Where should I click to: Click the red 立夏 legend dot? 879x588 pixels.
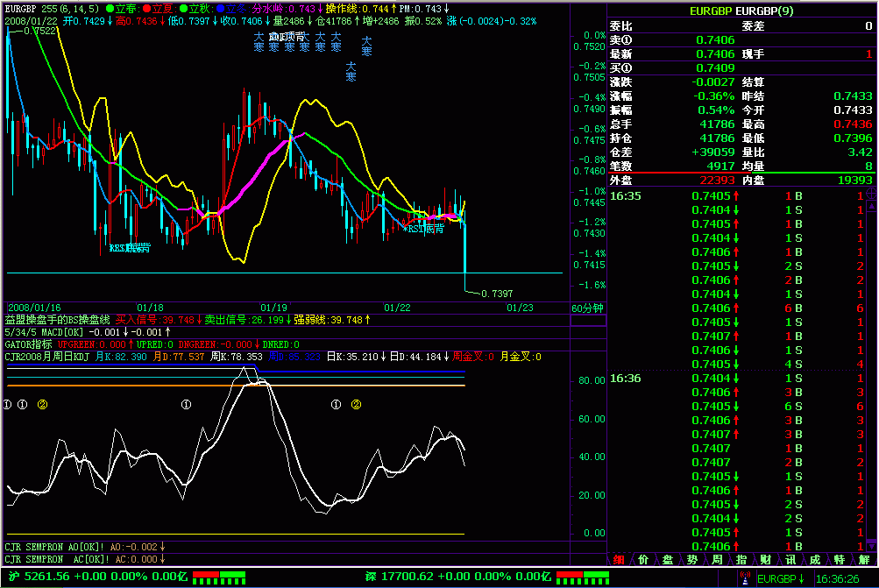click(x=145, y=8)
